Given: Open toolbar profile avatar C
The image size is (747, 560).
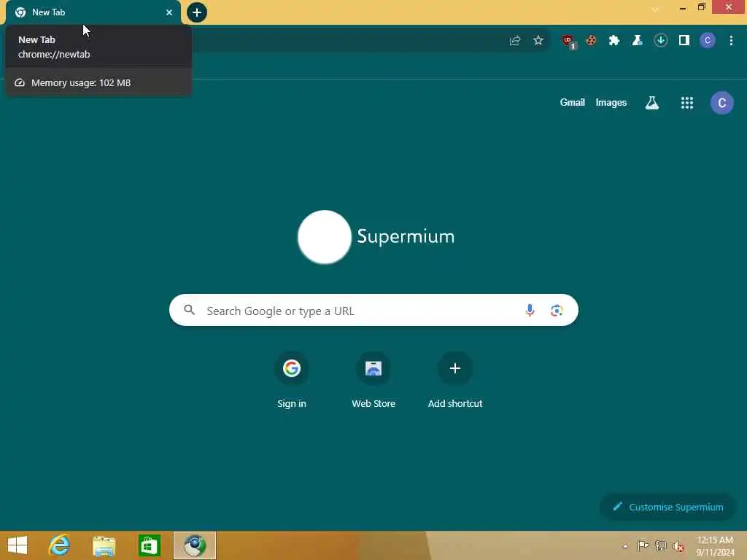Looking at the screenshot, I should pos(708,41).
